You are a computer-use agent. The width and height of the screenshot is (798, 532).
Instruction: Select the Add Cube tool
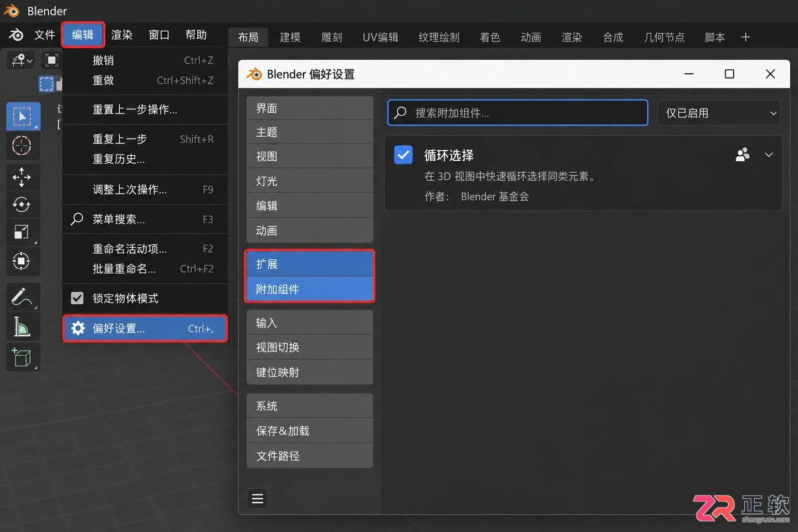(22, 357)
